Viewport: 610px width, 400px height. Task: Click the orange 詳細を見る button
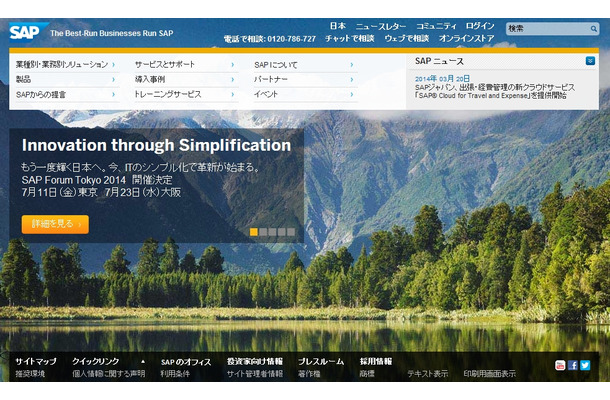(55, 224)
